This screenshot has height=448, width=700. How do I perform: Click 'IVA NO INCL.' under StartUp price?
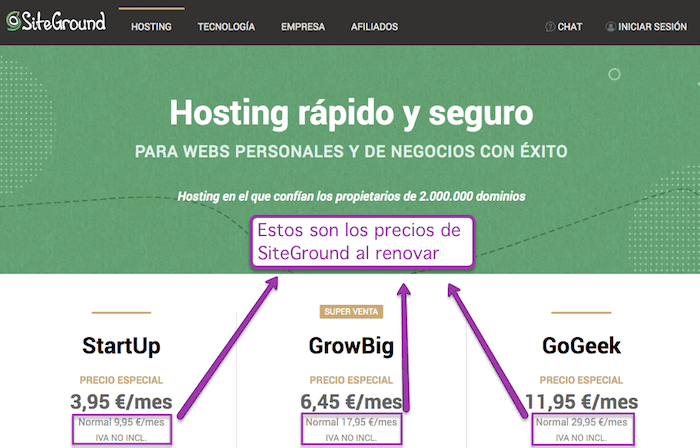[121, 438]
